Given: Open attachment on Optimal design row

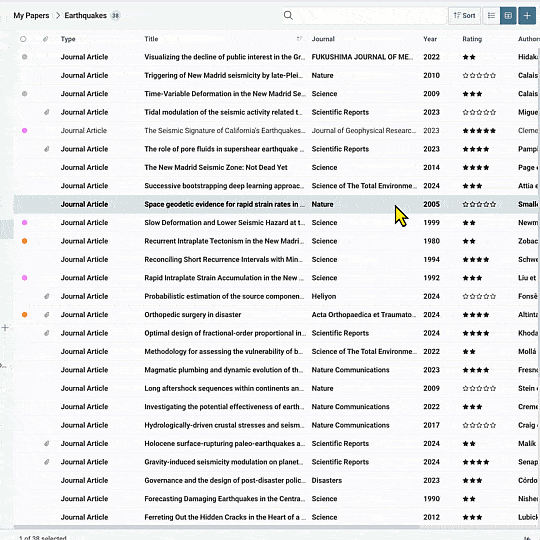Looking at the screenshot, I should tap(46, 333).
